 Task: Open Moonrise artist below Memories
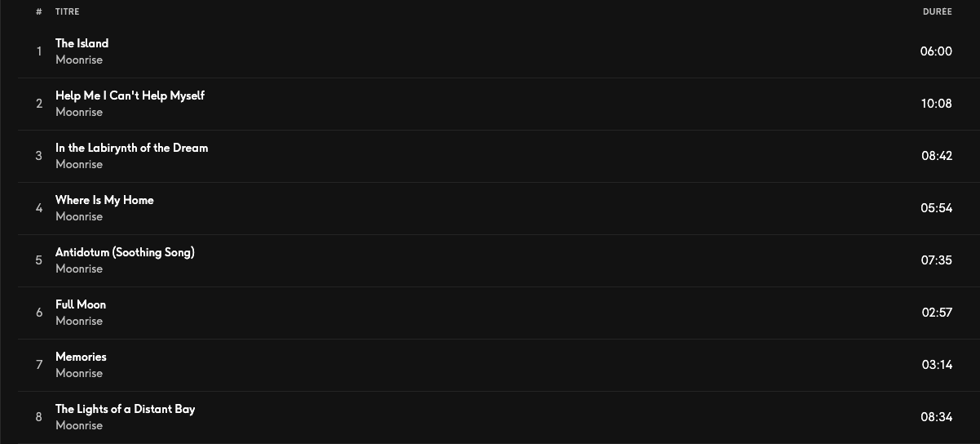pos(79,373)
